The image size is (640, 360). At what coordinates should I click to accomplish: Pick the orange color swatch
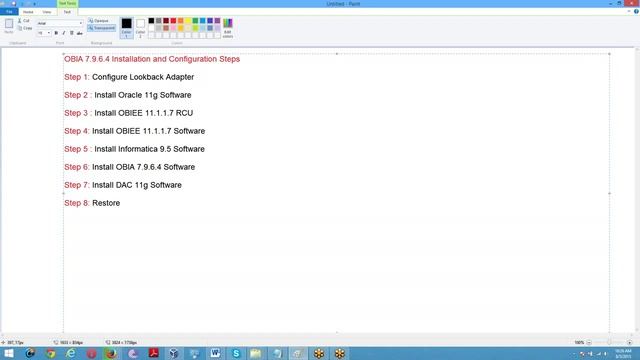tap(181, 20)
